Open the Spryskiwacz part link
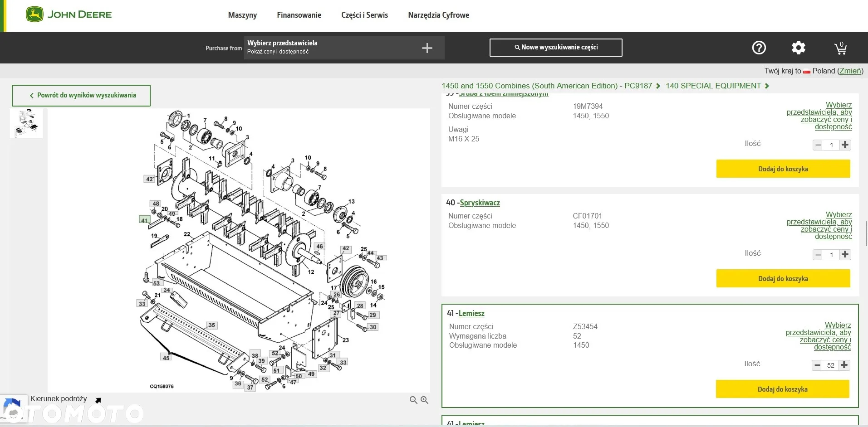This screenshot has width=868, height=427. pos(480,203)
